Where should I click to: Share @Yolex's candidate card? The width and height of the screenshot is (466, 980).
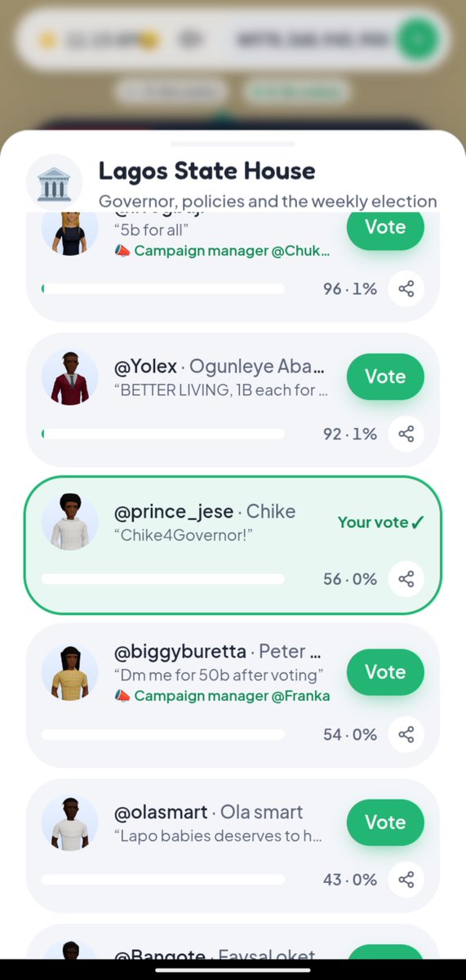click(x=406, y=434)
